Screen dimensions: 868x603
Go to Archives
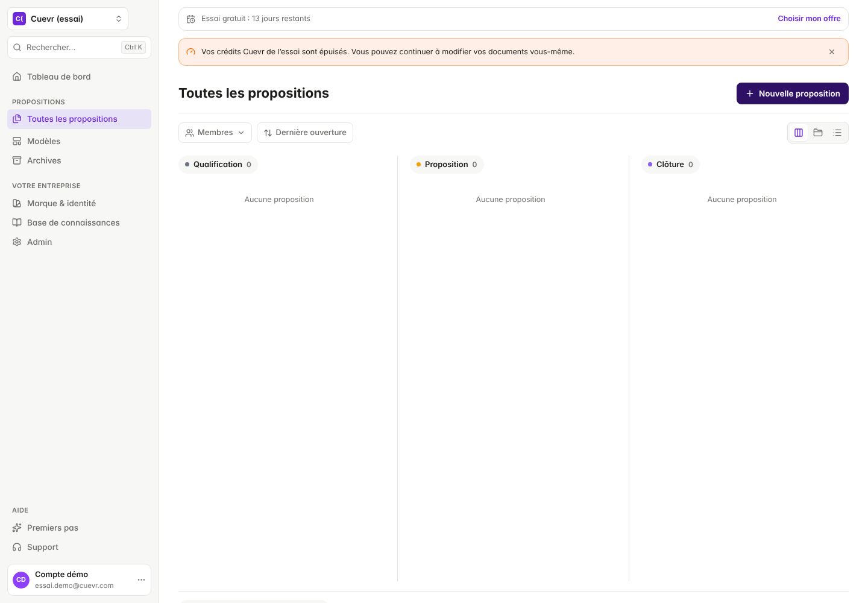[79, 160]
